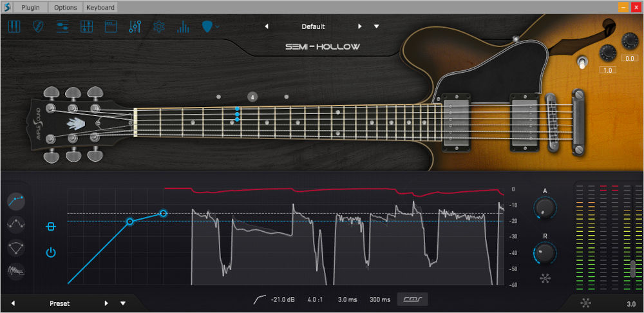Open the Keyboard menu
644x313 pixels.
pyautogui.click(x=100, y=7)
